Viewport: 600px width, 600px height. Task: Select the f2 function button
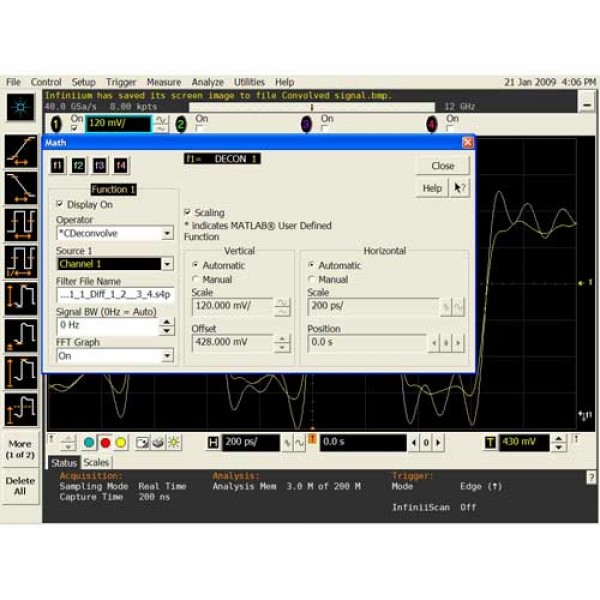tap(78, 165)
